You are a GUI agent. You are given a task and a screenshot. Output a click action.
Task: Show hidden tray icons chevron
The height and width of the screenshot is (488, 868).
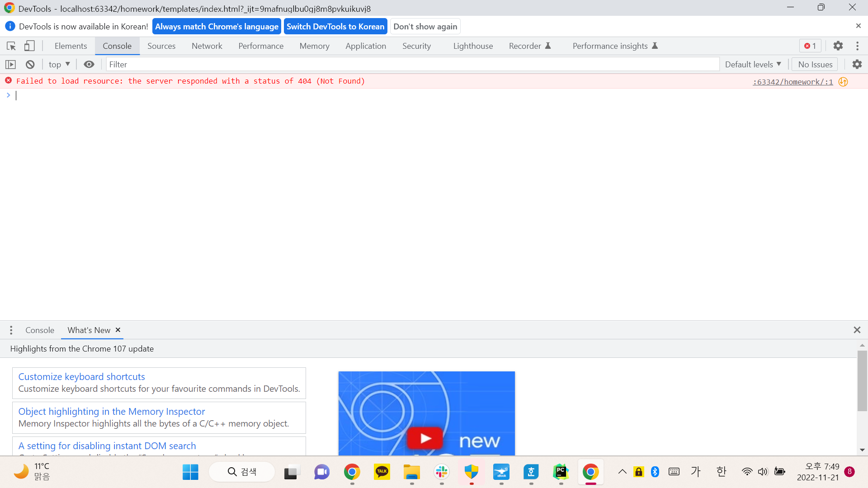[623, 472]
